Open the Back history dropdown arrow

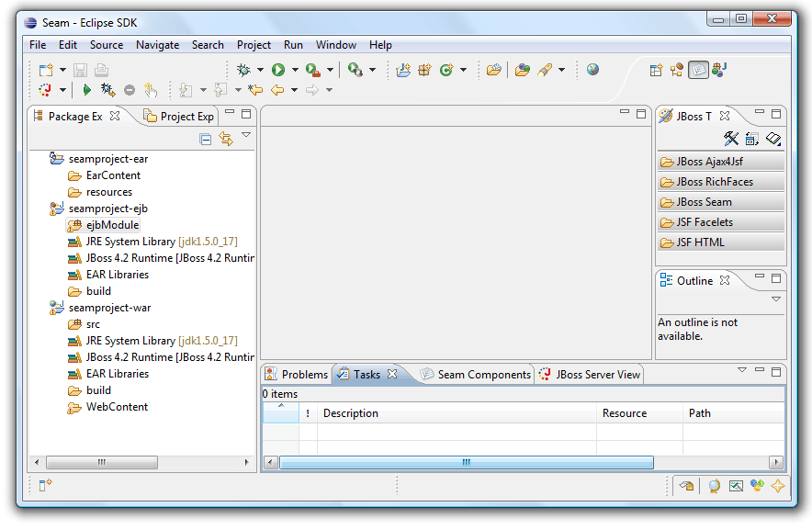click(x=294, y=90)
